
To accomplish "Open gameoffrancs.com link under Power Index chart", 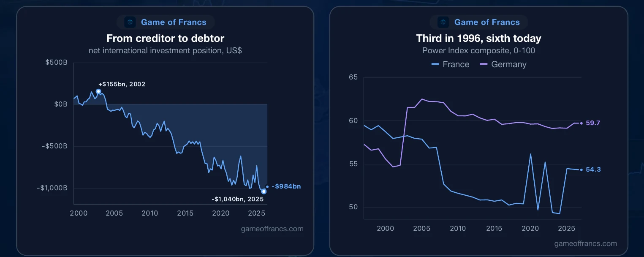I will (585, 243).
